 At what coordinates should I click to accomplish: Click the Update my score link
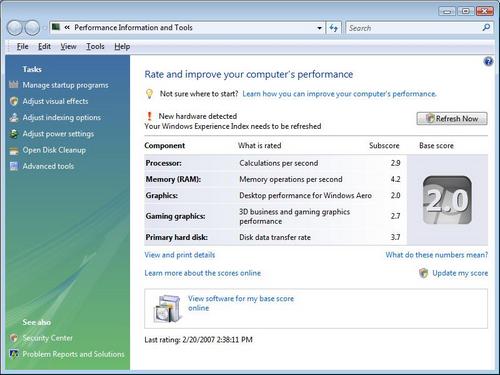[x=460, y=273]
